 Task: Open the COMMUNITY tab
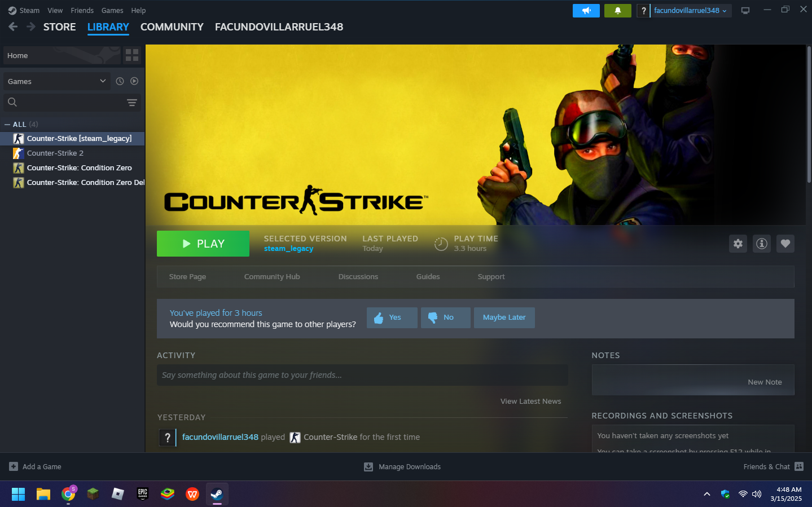click(172, 27)
